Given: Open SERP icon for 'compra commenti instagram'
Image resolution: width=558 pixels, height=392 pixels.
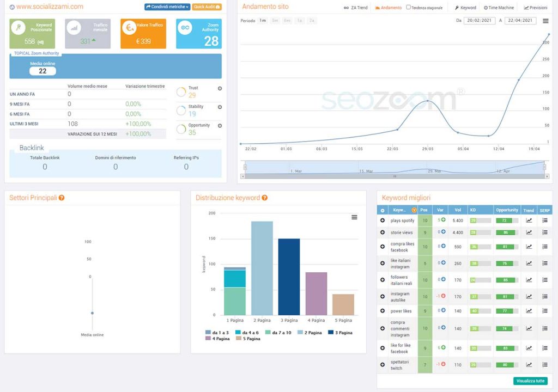Looking at the screenshot, I should (x=545, y=328).
